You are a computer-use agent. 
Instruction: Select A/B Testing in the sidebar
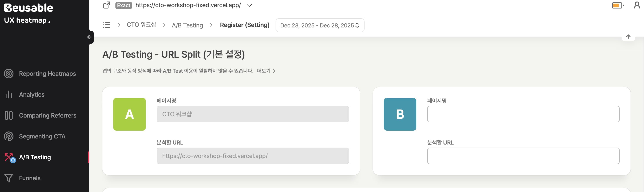coord(35,157)
